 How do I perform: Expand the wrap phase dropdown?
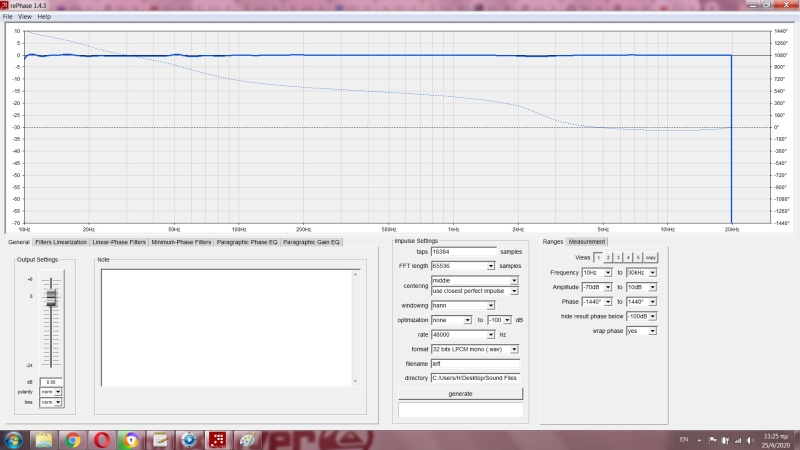click(642, 330)
